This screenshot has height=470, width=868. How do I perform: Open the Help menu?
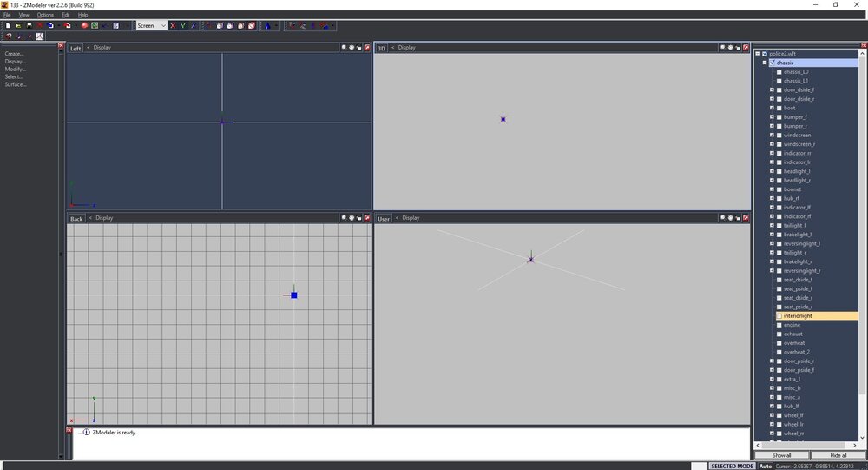83,15
